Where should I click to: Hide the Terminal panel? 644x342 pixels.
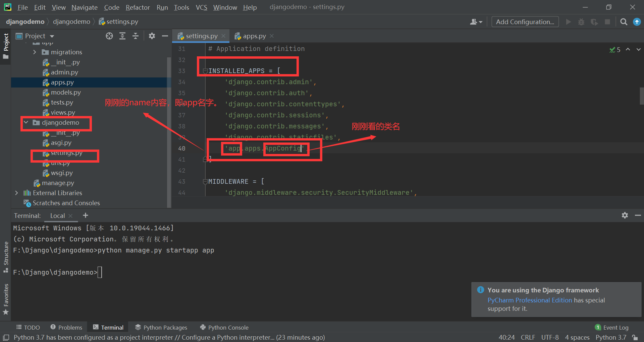pyautogui.click(x=638, y=215)
